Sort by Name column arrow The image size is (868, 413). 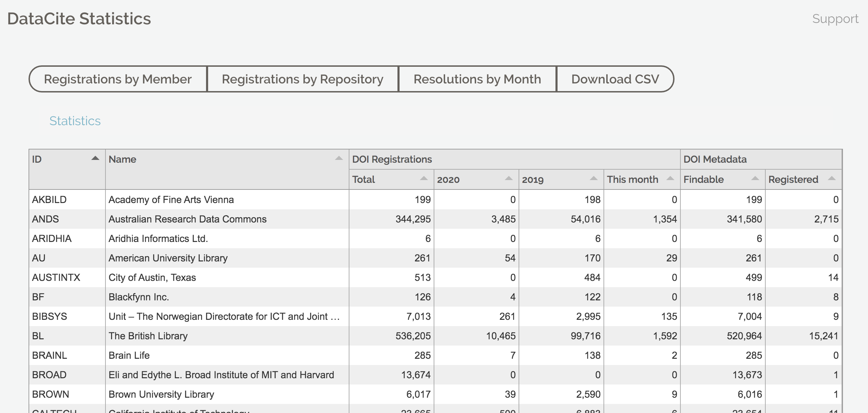point(339,159)
